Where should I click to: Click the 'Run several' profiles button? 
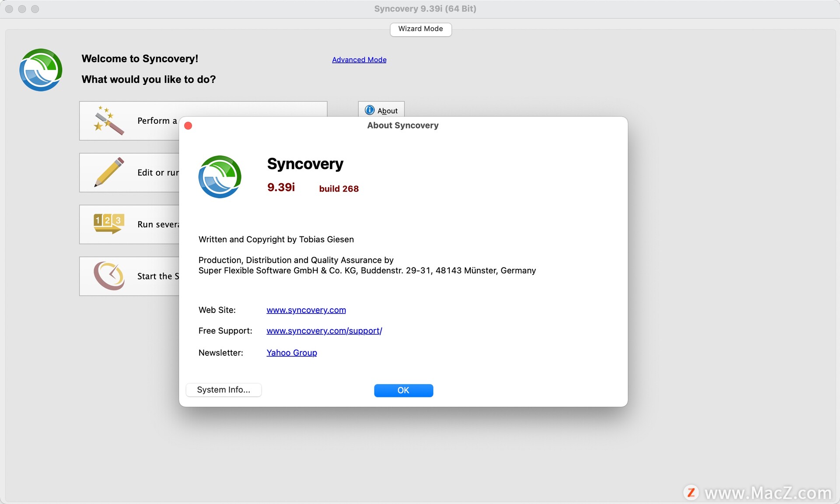pyautogui.click(x=129, y=224)
